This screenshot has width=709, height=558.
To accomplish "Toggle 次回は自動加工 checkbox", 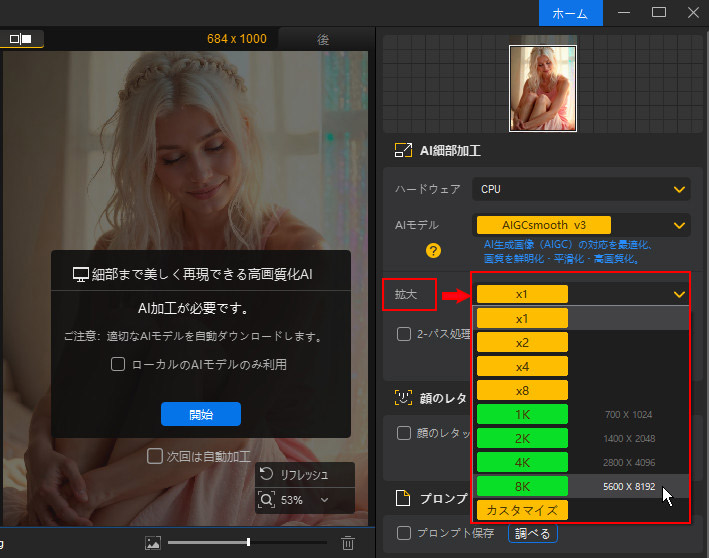I will click(x=155, y=456).
